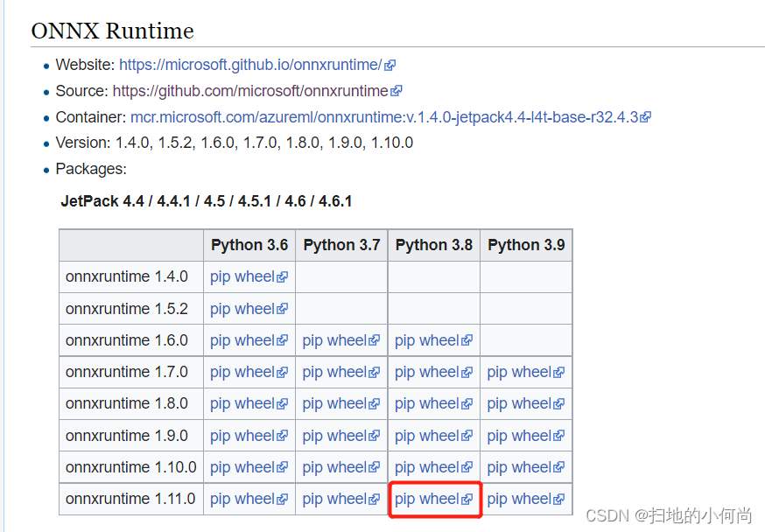This screenshot has height=532, width=765.
Task: Download onnxruntime 1.9.0 Python 3.9 pip wheel
Action: 525,436
